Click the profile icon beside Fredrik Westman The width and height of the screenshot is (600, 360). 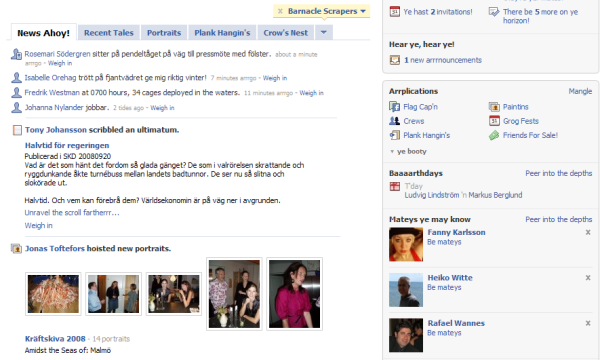pos(16,93)
